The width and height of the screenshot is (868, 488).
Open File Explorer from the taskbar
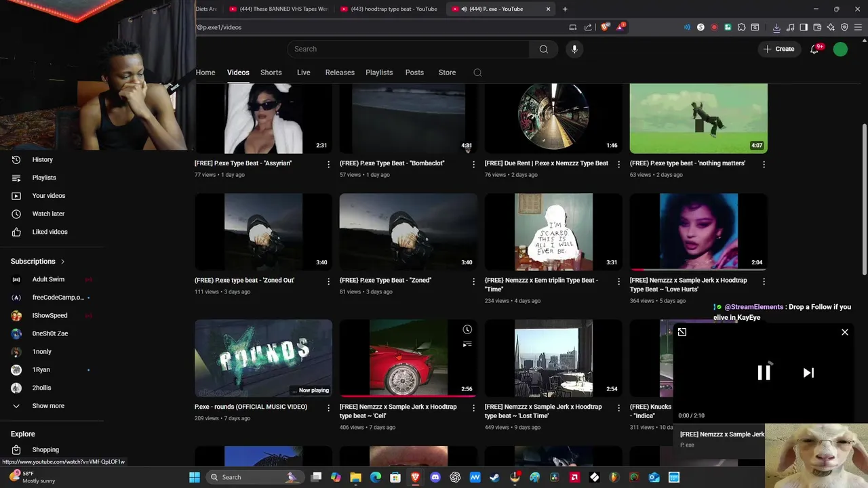(x=355, y=477)
